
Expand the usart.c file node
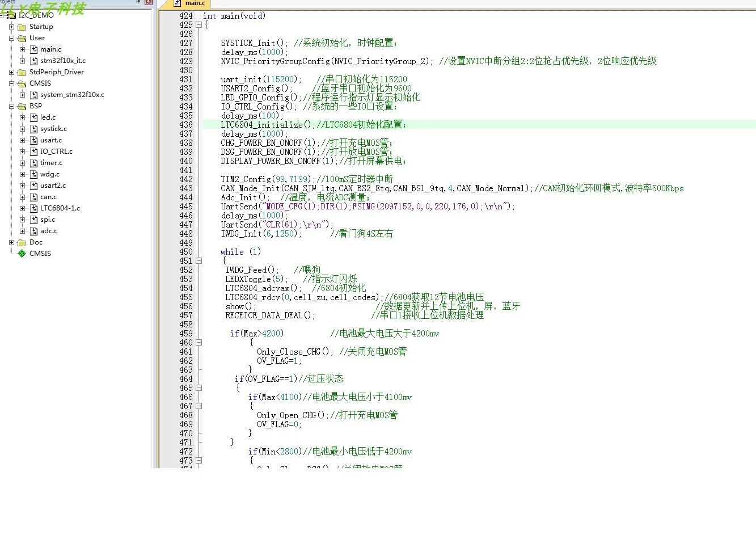point(23,140)
